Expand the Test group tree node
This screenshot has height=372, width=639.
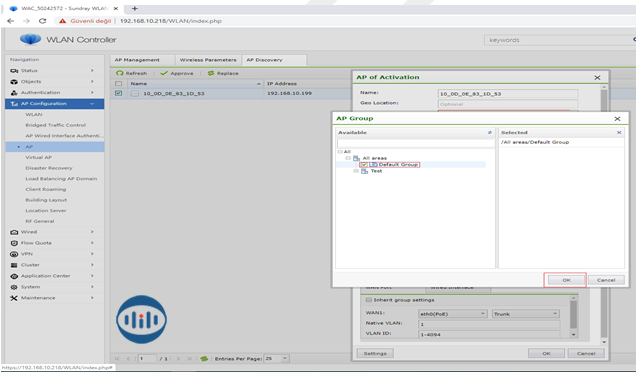pyautogui.click(x=356, y=171)
